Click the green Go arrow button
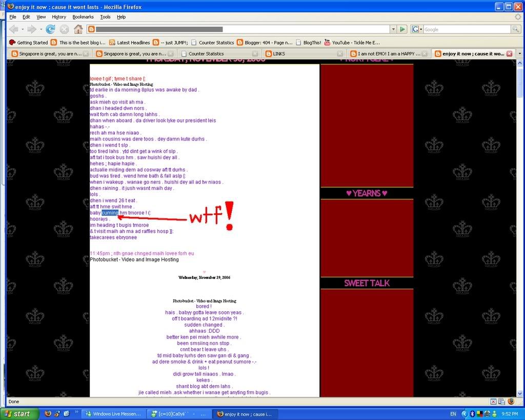525x420 pixels. click(402, 29)
